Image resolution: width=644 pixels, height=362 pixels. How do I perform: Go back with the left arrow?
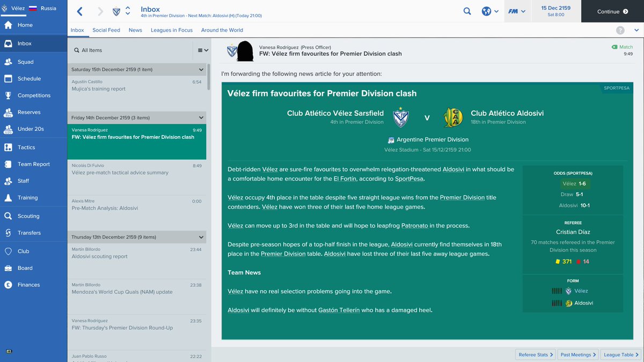point(80,11)
